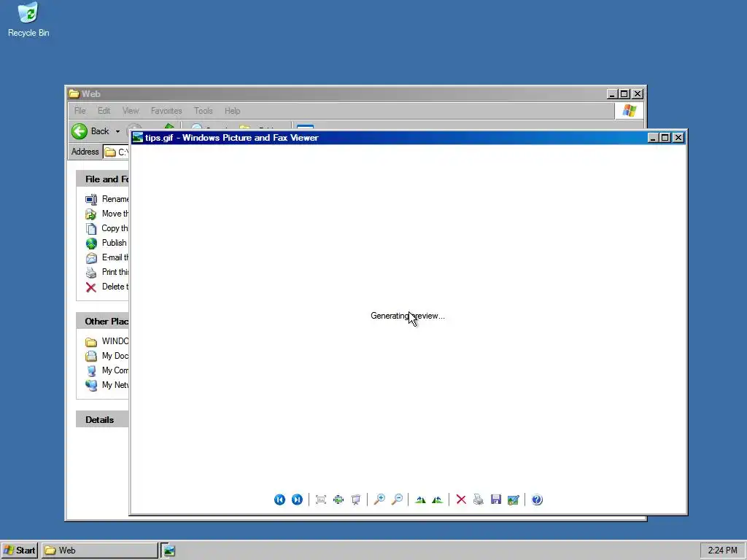Image resolution: width=747 pixels, height=560 pixels.
Task: Switch to Web taskbar button
Action: 99,551
